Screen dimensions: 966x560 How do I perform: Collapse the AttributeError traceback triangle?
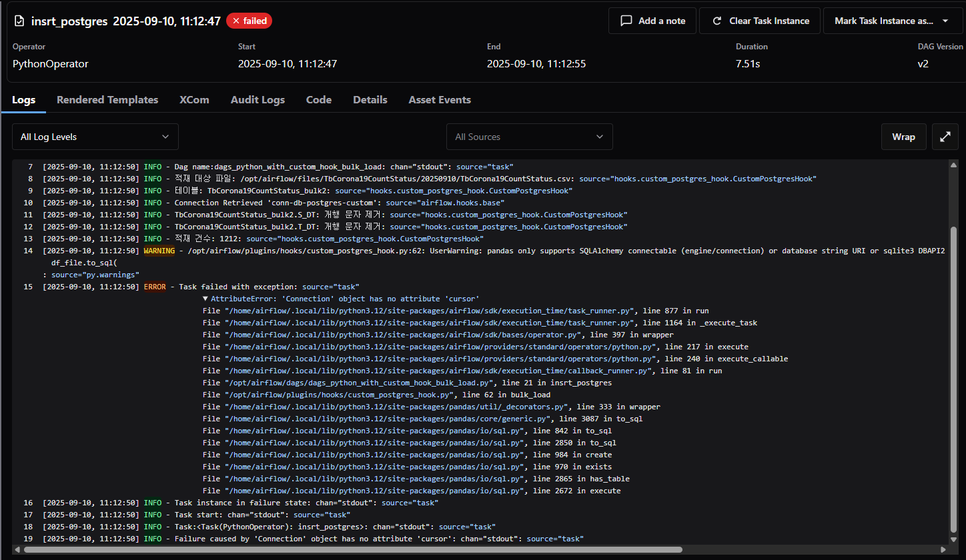pyautogui.click(x=205, y=299)
